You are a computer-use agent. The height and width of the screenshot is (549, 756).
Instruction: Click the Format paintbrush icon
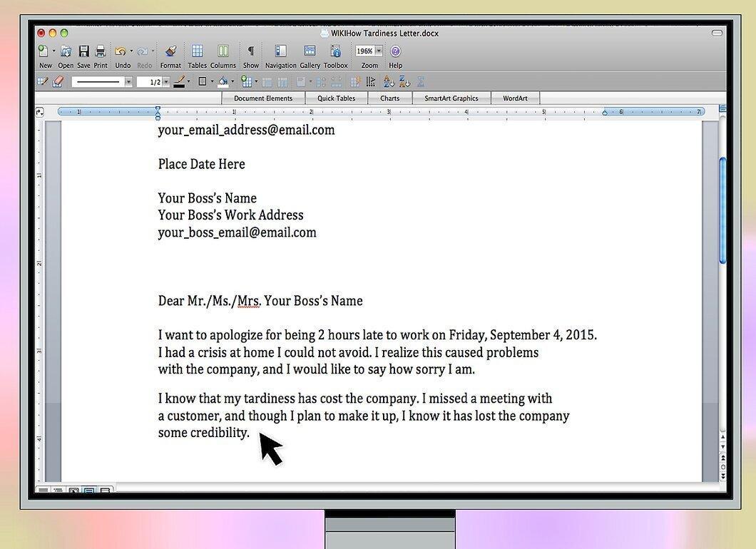coord(170,51)
